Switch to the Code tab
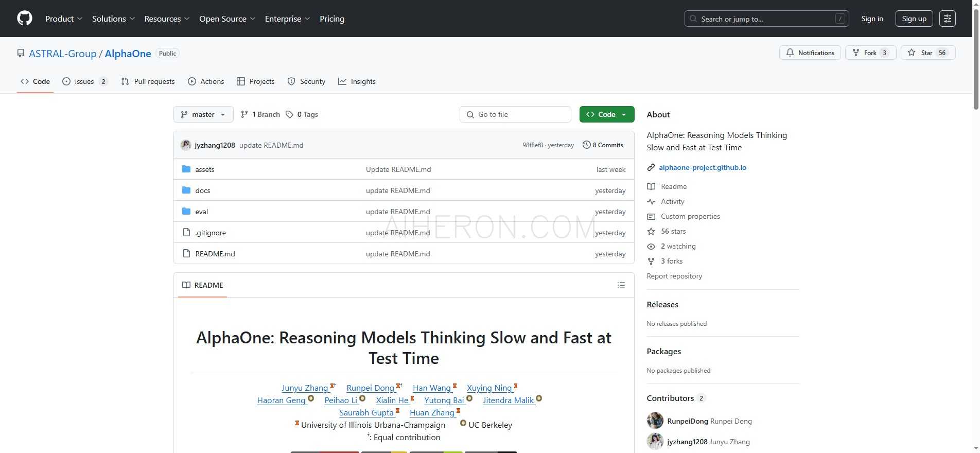 pyautogui.click(x=35, y=81)
